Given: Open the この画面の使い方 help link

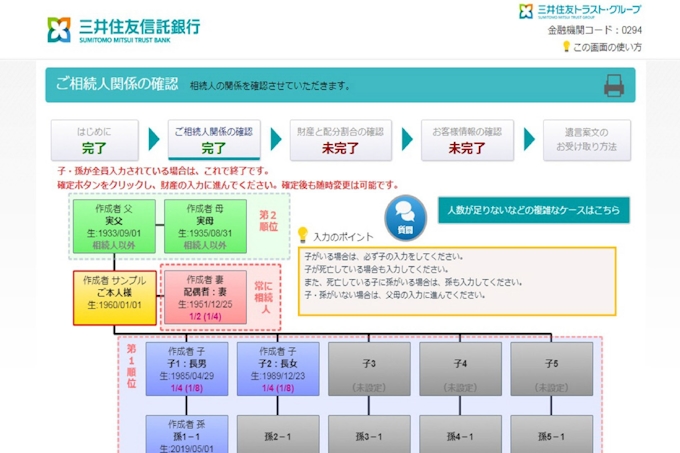Looking at the screenshot, I should pos(609,47).
